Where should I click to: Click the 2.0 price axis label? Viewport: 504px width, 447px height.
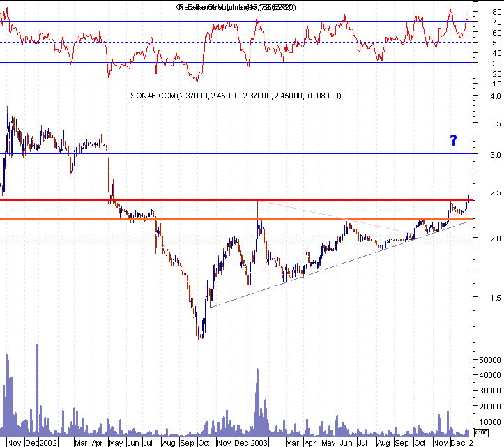point(496,238)
